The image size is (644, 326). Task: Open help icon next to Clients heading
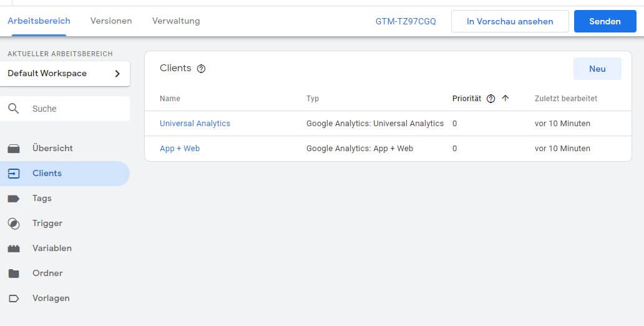[201, 69]
